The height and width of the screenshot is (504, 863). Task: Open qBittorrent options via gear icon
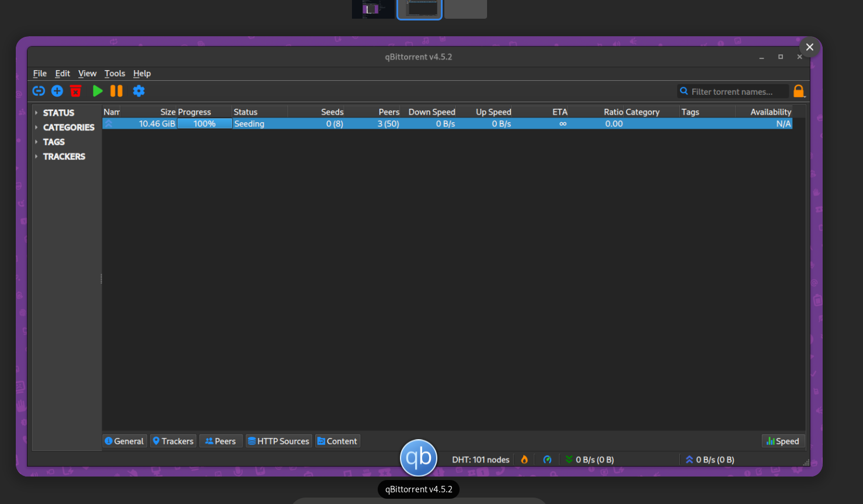coord(139,91)
